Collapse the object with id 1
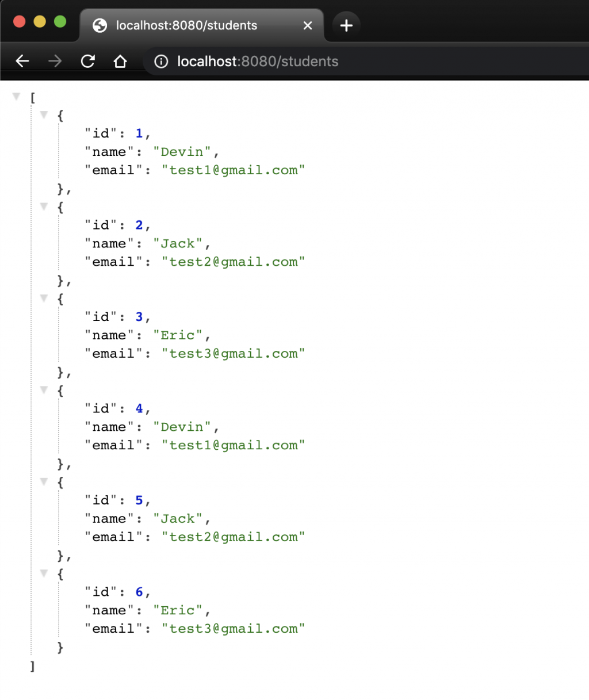The width and height of the screenshot is (589, 700). coord(43,114)
